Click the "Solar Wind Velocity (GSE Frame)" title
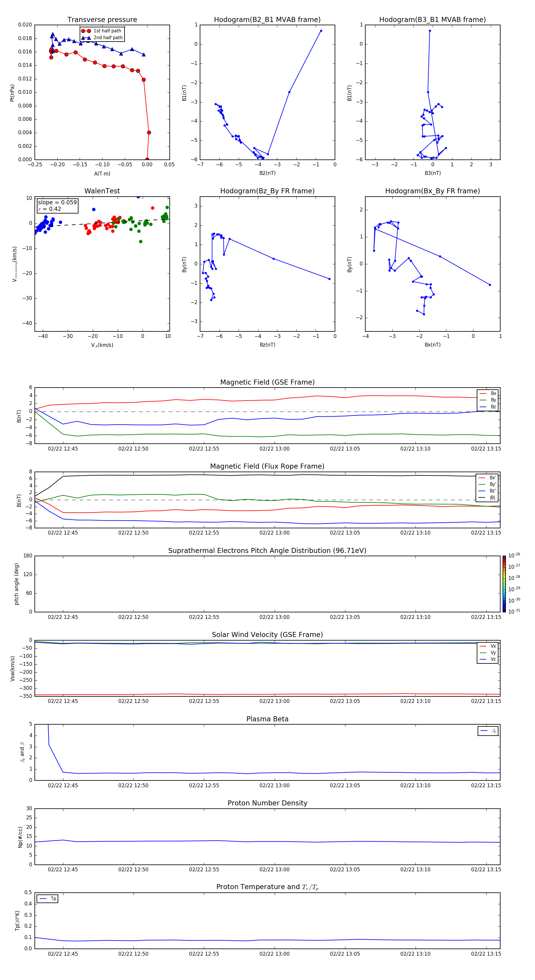Screen dimensions: 535x980 [267, 635]
